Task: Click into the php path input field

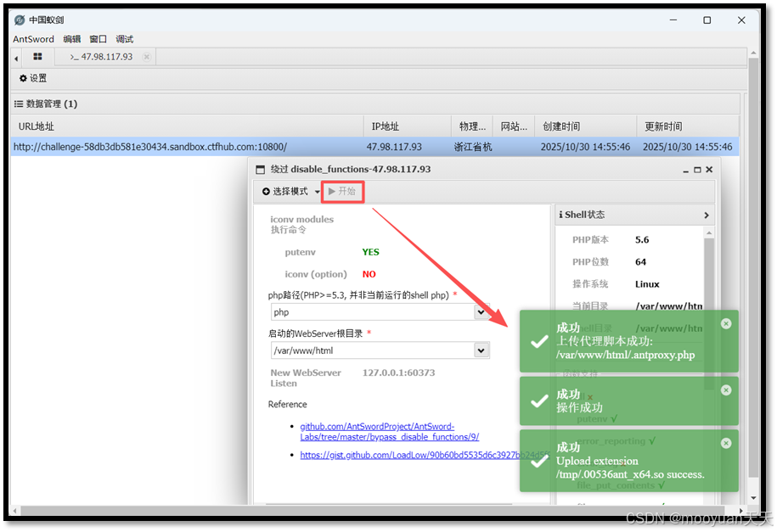Action: pos(373,312)
